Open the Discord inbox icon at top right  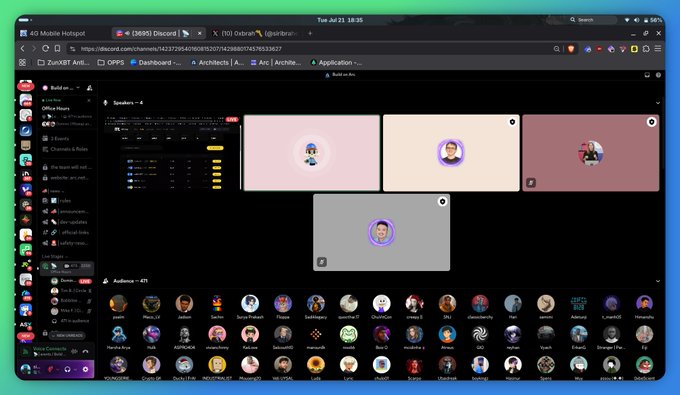click(647, 75)
